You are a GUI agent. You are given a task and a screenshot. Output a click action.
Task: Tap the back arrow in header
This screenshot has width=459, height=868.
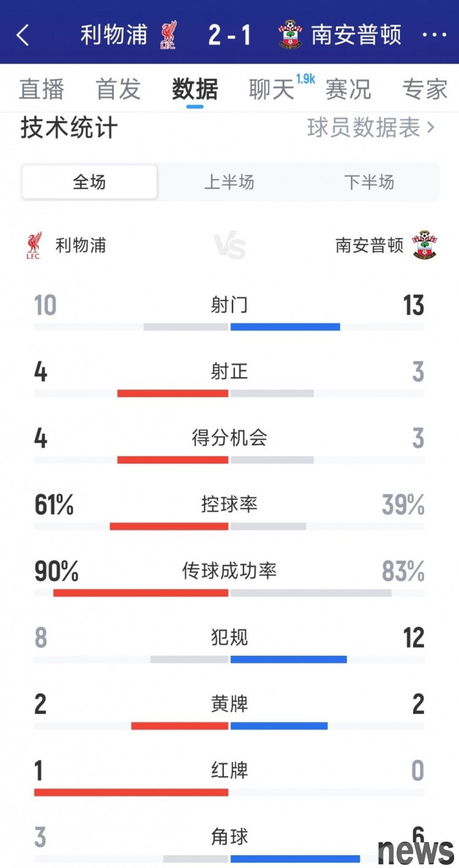click(23, 35)
